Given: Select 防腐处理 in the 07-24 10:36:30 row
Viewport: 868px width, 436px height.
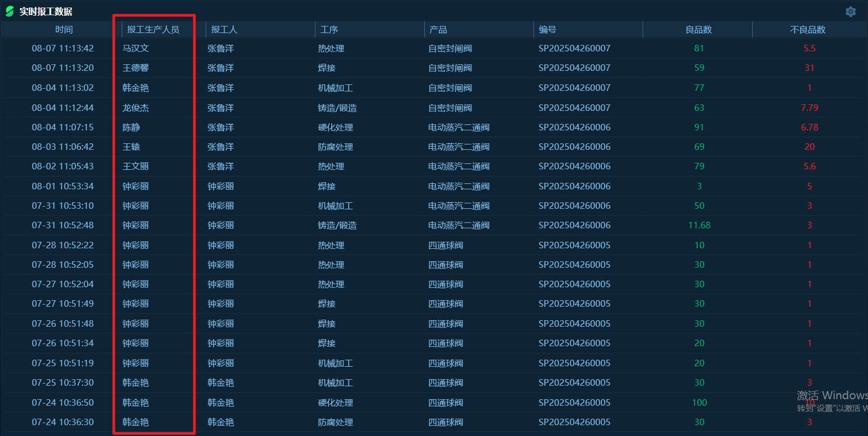Looking at the screenshot, I should 336,422.
